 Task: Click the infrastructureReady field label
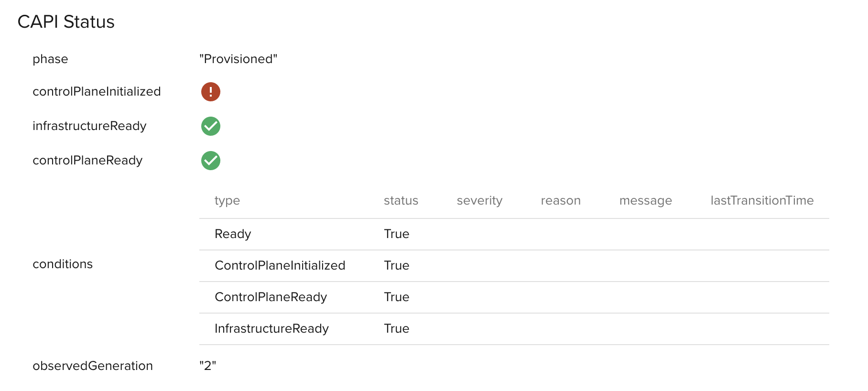tap(89, 126)
